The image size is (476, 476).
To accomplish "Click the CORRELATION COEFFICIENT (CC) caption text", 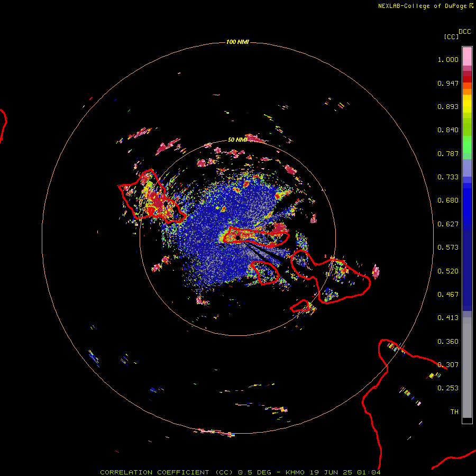I will coord(167,472).
